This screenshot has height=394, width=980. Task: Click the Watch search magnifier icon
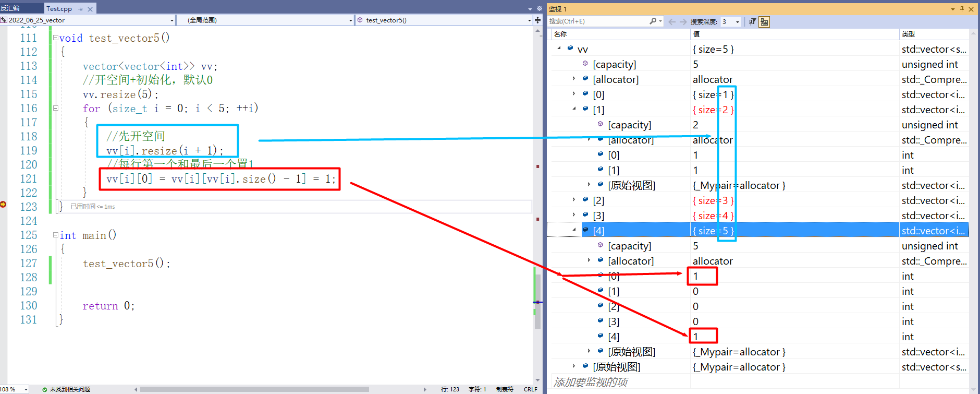pyautogui.click(x=653, y=21)
